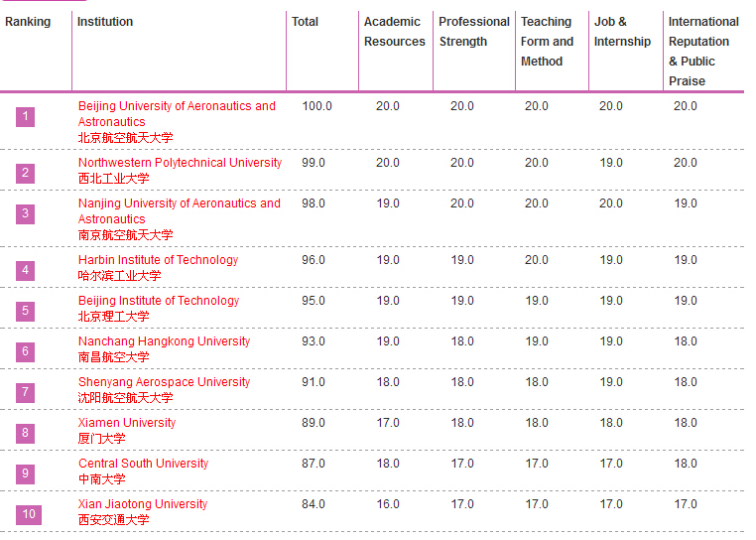Click Nanchang Hangkong University link
Image resolution: width=756 pixels, height=540 pixels.
pyautogui.click(x=164, y=341)
